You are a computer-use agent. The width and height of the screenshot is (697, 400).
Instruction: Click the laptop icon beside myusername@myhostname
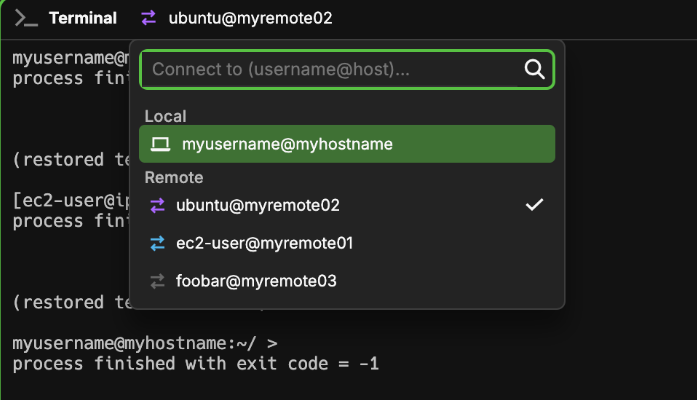coord(160,144)
